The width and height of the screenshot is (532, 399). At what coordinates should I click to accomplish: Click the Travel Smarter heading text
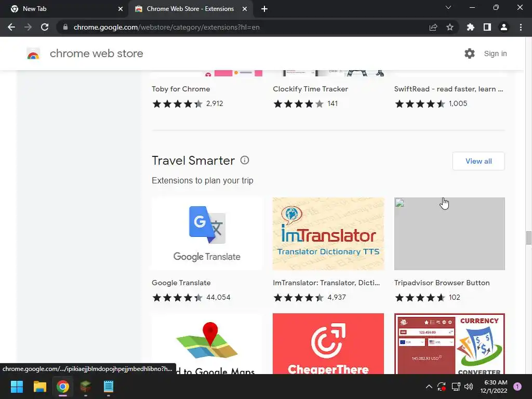(193, 161)
